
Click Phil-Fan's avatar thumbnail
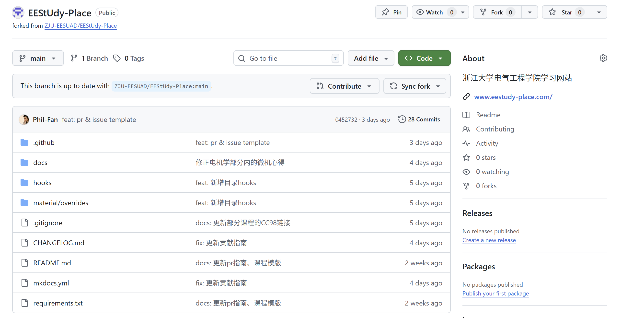(x=24, y=119)
